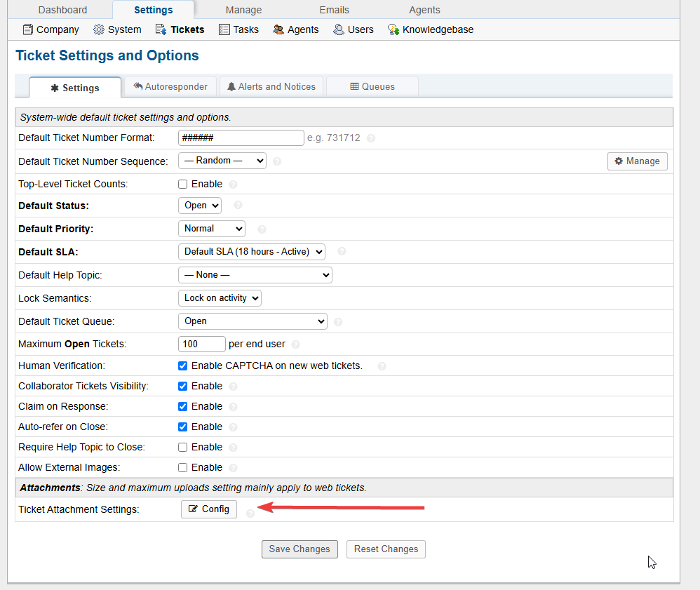
Task: Open Ticket Attachment Settings Config button
Action: click(x=209, y=509)
